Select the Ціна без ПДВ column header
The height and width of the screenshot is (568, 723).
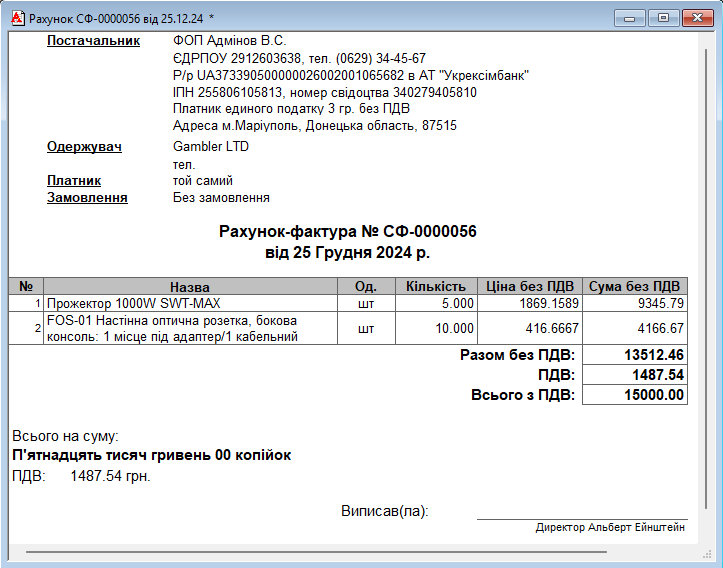[x=530, y=286]
